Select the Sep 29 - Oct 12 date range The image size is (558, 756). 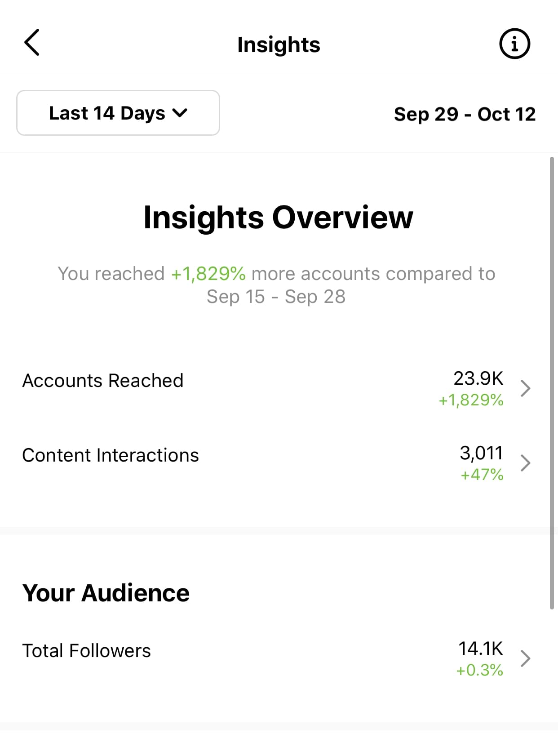coord(465,114)
